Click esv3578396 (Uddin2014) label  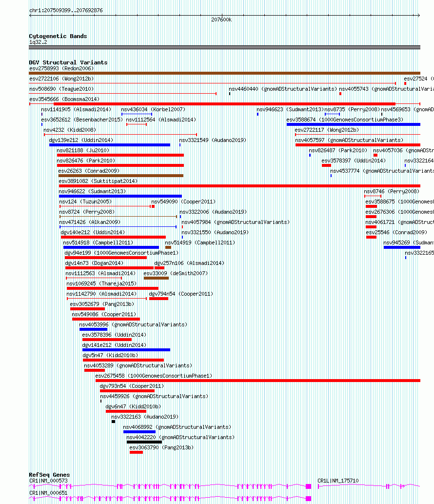(x=114, y=336)
